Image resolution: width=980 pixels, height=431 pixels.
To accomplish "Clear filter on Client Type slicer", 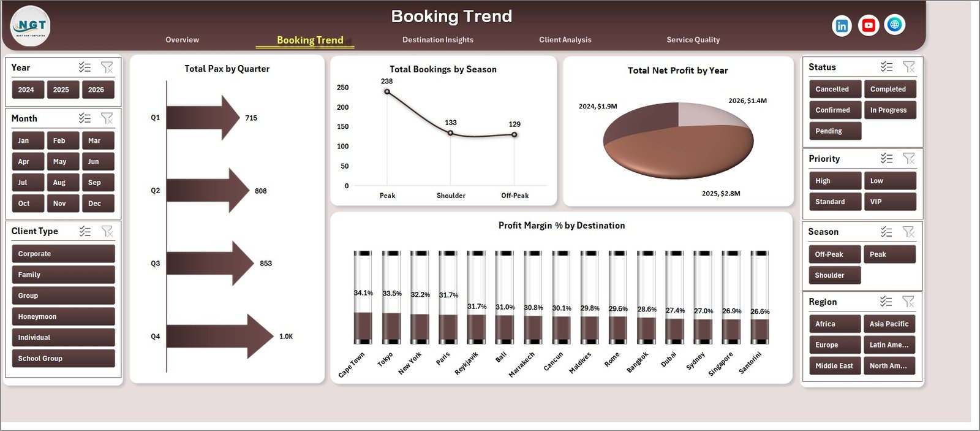I will tap(107, 231).
